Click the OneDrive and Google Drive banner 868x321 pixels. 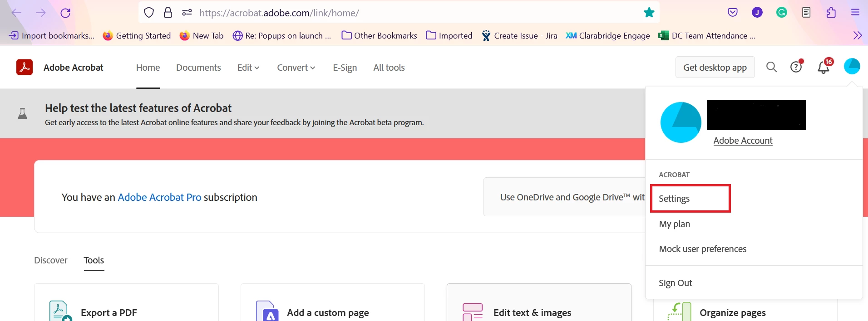pos(565,197)
